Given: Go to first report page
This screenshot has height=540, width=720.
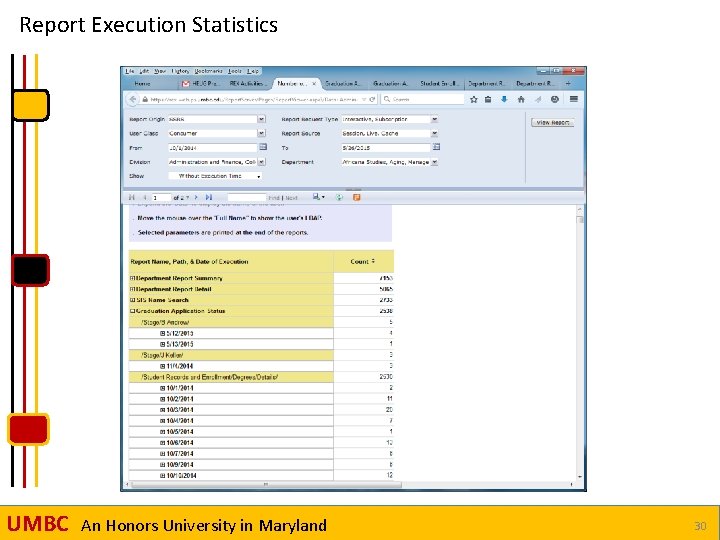Looking at the screenshot, I should click(x=132, y=197).
